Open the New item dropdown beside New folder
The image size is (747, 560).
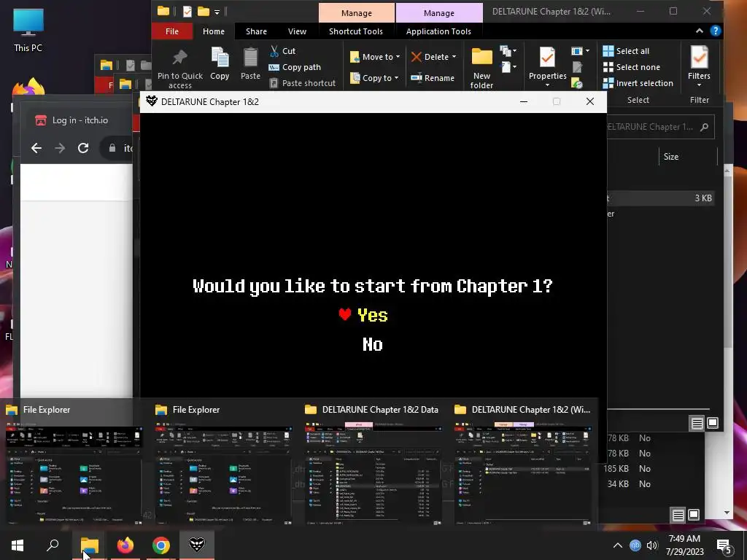(508, 51)
